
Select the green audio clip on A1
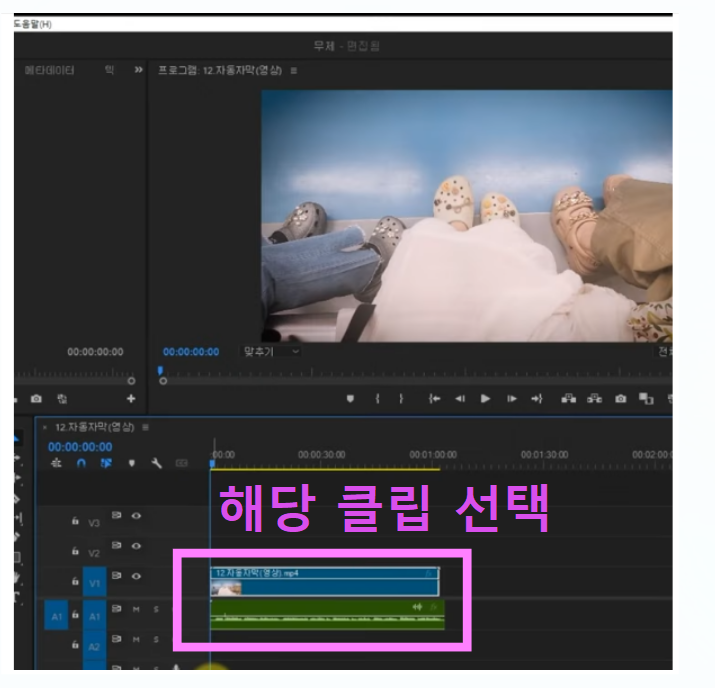tap(327, 615)
